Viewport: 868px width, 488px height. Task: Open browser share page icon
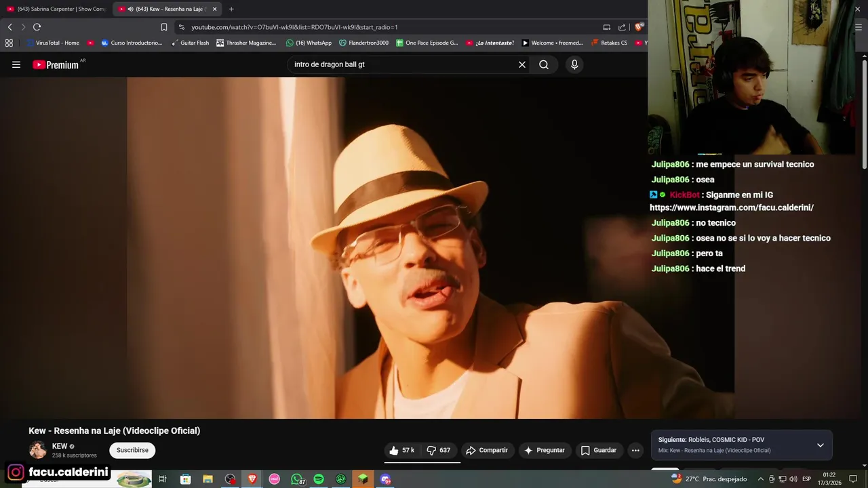tap(622, 27)
